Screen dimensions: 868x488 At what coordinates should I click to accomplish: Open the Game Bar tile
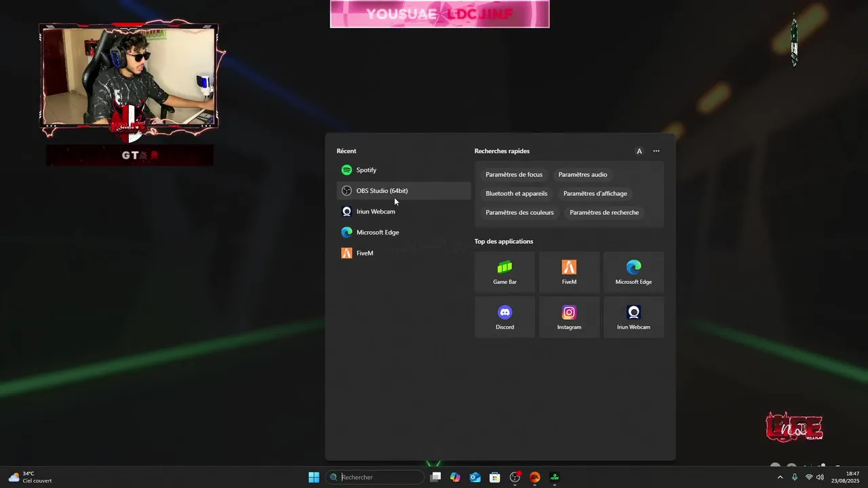point(505,272)
